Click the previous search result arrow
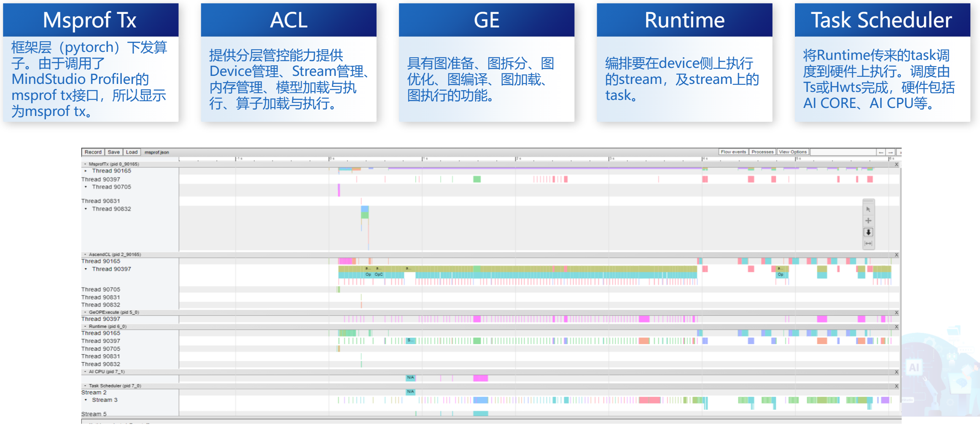 881,152
